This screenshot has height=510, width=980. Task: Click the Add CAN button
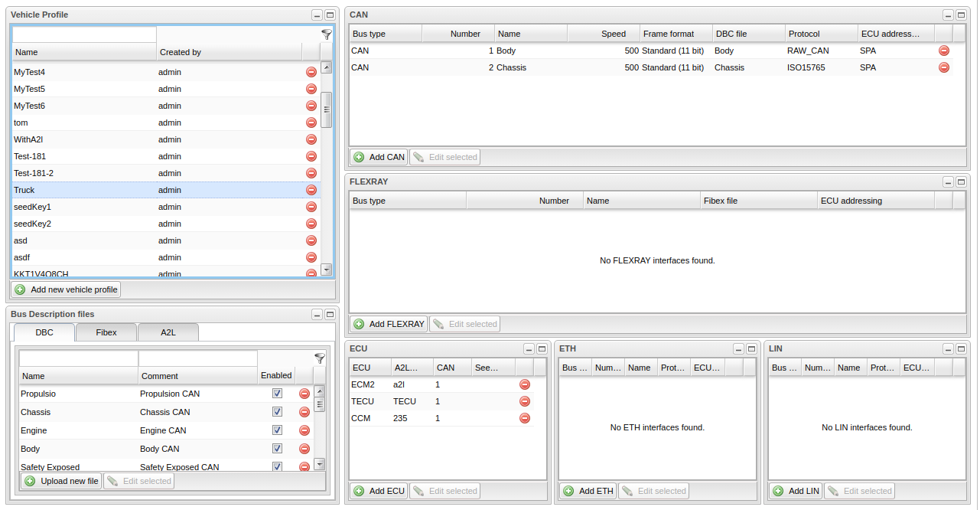coord(379,157)
